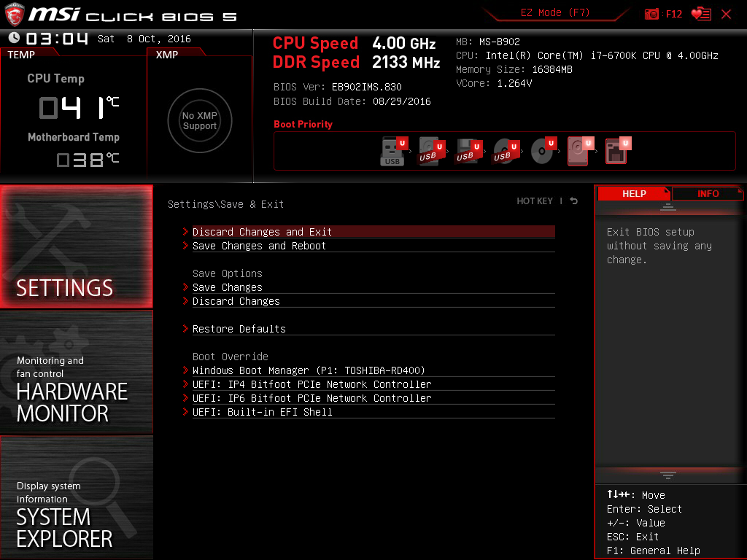This screenshot has width=747, height=560.
Task: Click the USB key boot device icon
Action: [395, 151]
